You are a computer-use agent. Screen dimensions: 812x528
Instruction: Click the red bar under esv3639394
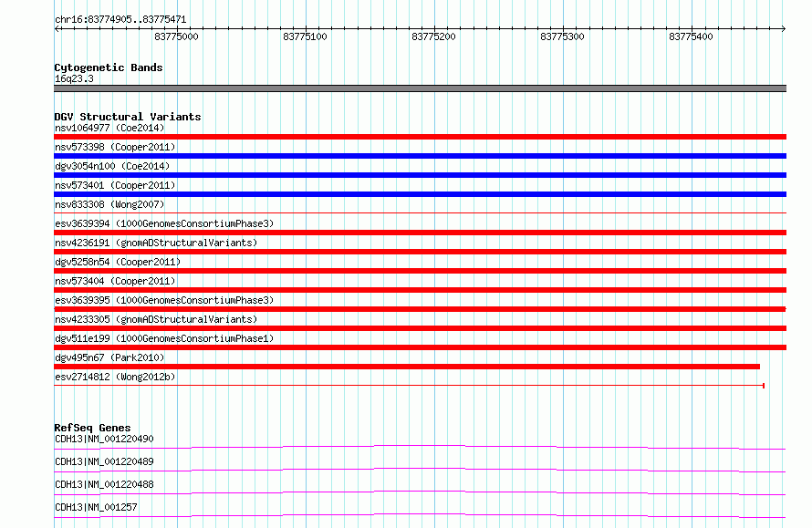tap(420, 233)
